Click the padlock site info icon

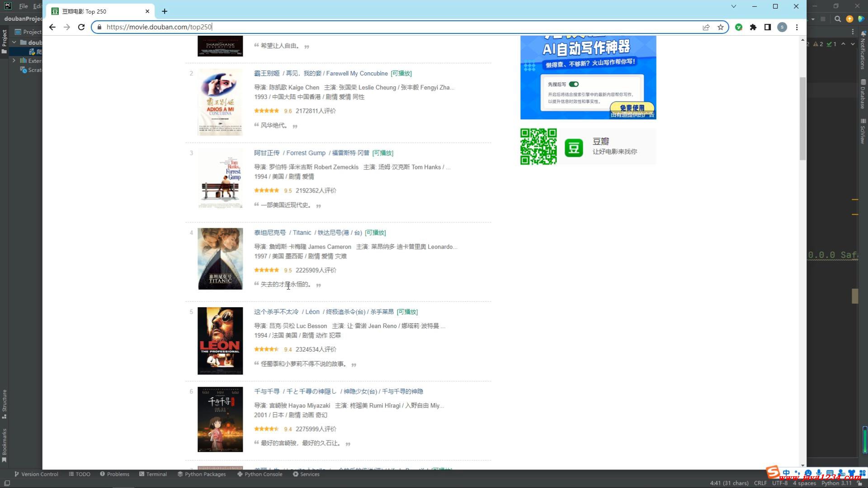pyautogui.click(x=99, y=27)
